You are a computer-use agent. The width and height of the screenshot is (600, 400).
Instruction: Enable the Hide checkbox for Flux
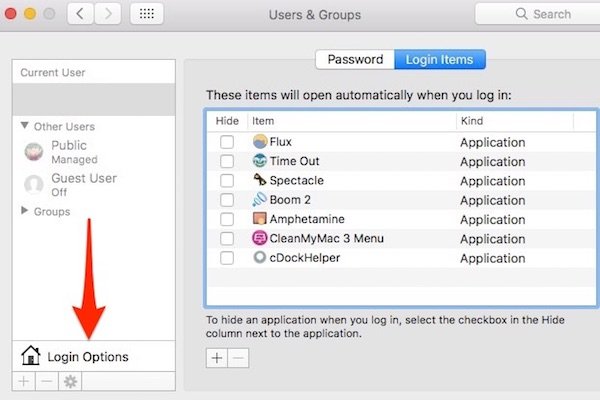click(x=227, y=142)
